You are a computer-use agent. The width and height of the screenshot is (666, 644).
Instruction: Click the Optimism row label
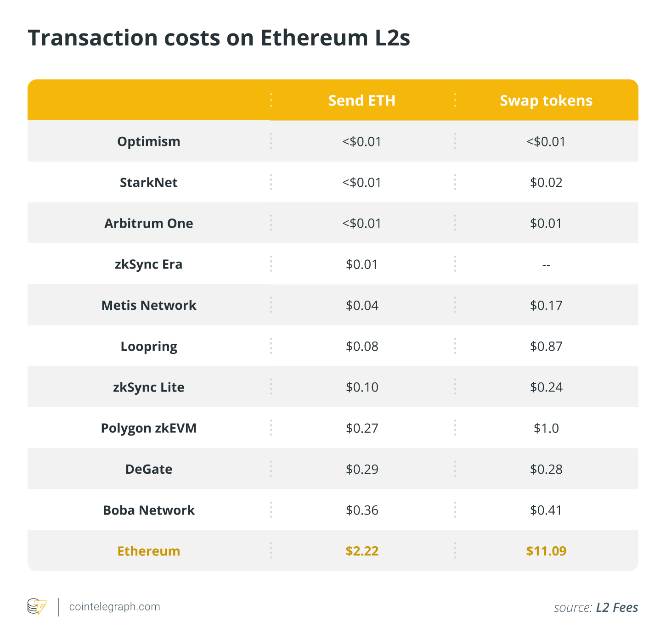point(149,141)
